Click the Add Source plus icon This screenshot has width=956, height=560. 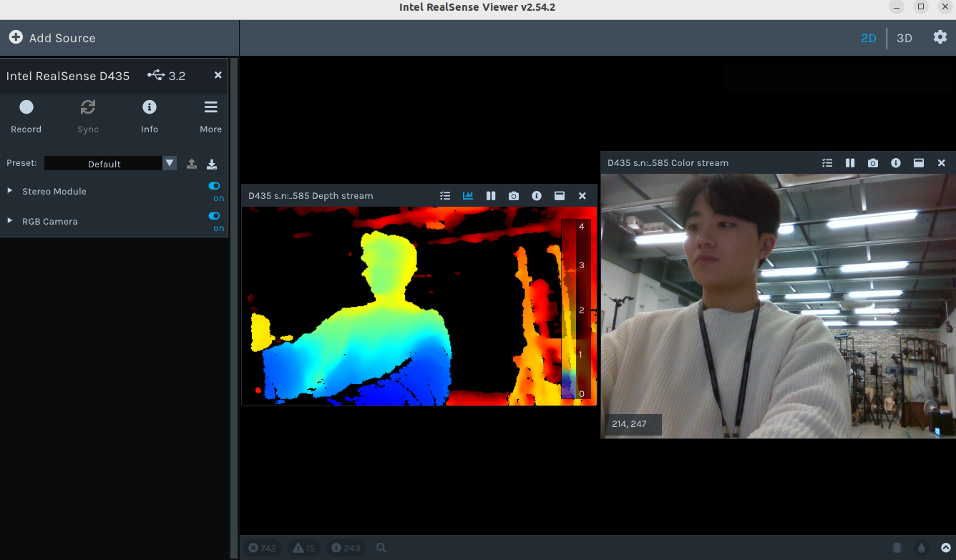16,37
